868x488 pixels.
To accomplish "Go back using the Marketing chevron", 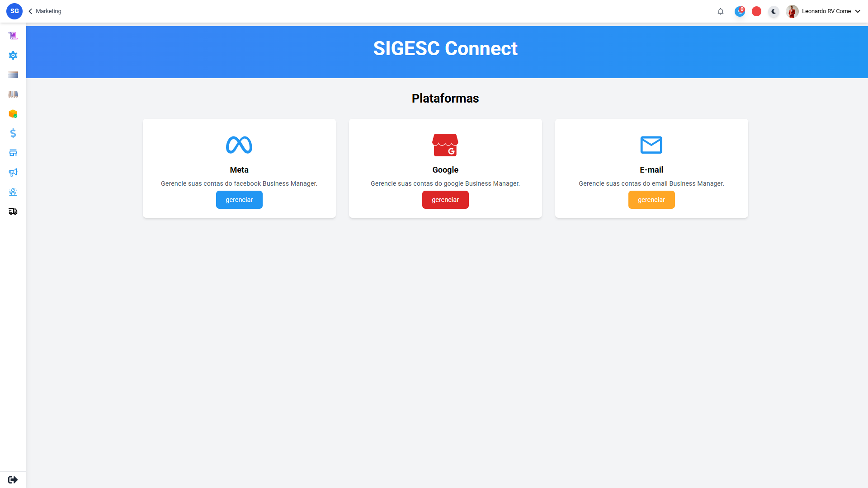I will [30, 11].
